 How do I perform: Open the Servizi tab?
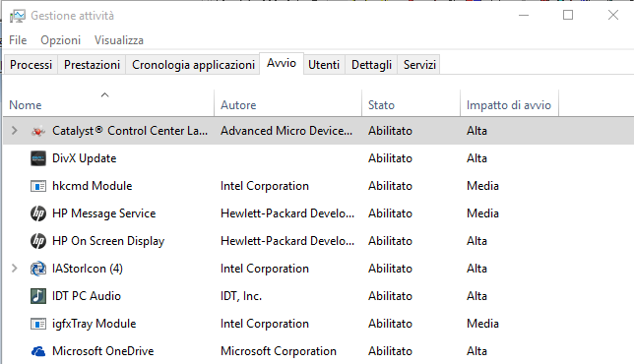pos(419,65)
